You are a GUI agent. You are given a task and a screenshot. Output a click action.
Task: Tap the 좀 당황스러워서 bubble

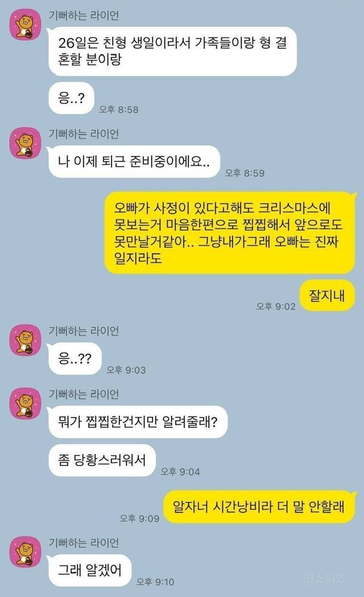pyautogui.click(x=102, y=460)
